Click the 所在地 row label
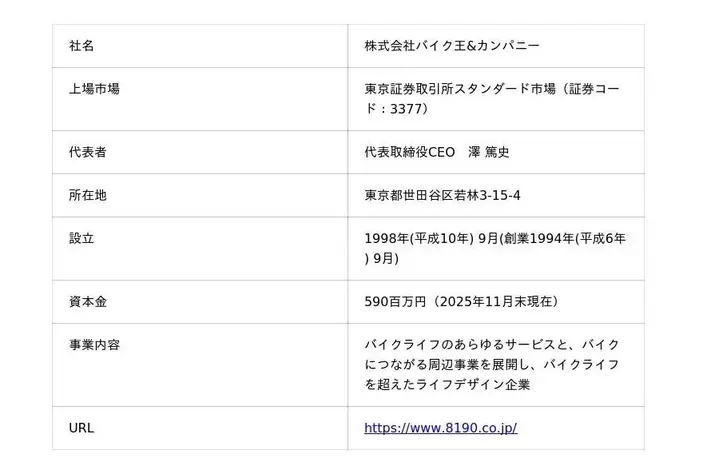710x474 pixels. point(88,195)
